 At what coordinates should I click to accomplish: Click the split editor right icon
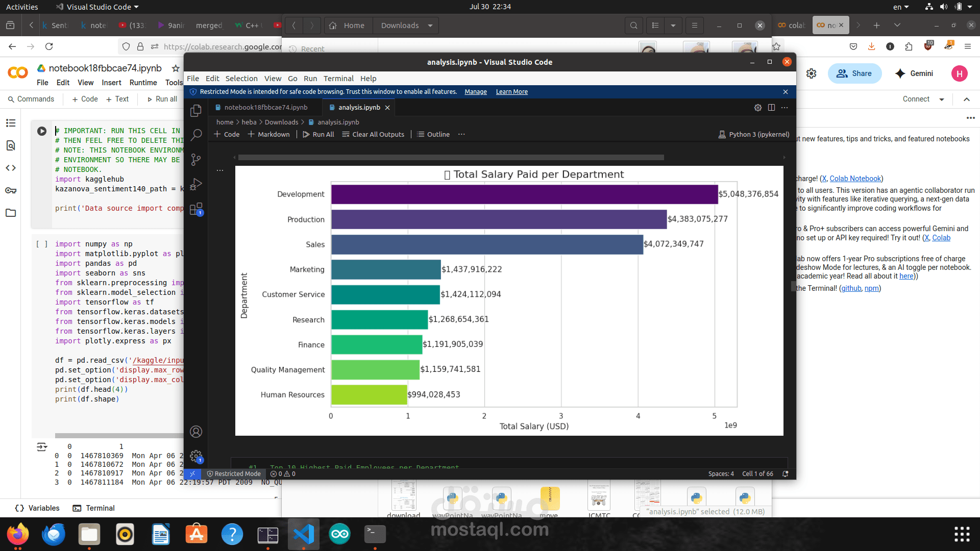coord(771,108)
